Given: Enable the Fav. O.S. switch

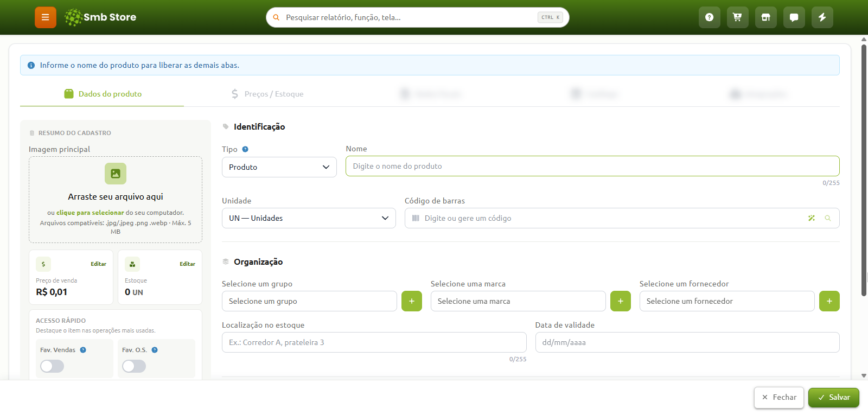Looking at the screenshot, I should [134, 366].
